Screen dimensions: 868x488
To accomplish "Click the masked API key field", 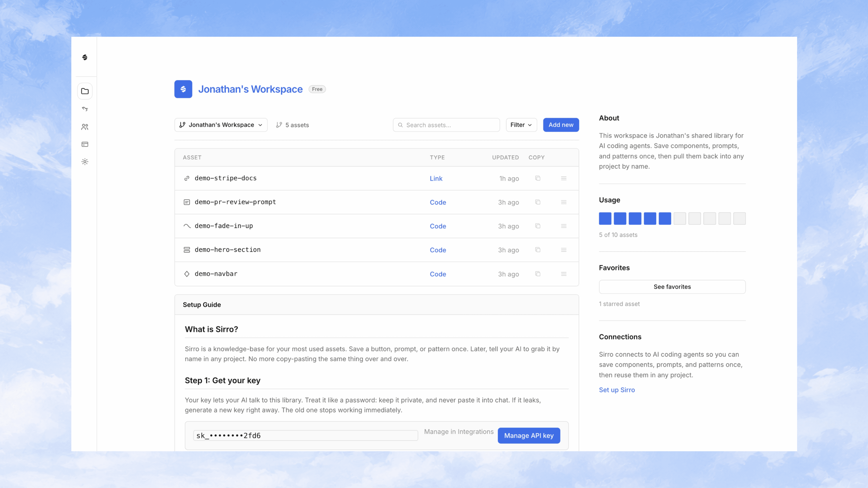I will 306,435.
